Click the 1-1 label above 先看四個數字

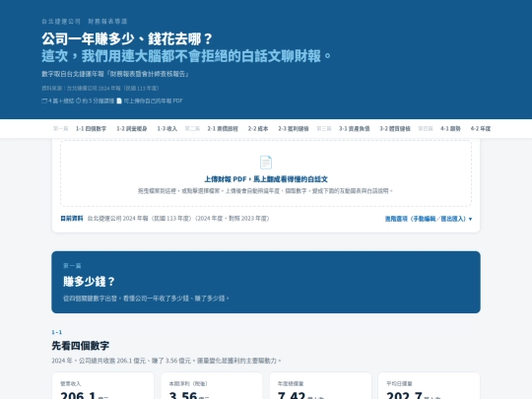tap(57, 332)
